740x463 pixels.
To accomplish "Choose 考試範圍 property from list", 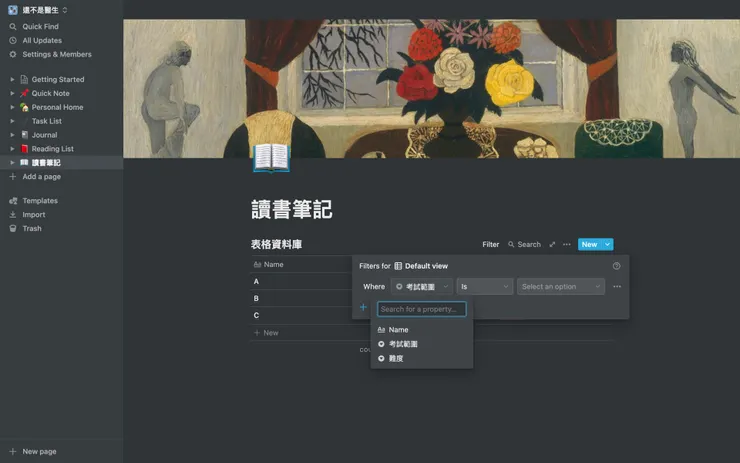I will (x=422, y=344).
